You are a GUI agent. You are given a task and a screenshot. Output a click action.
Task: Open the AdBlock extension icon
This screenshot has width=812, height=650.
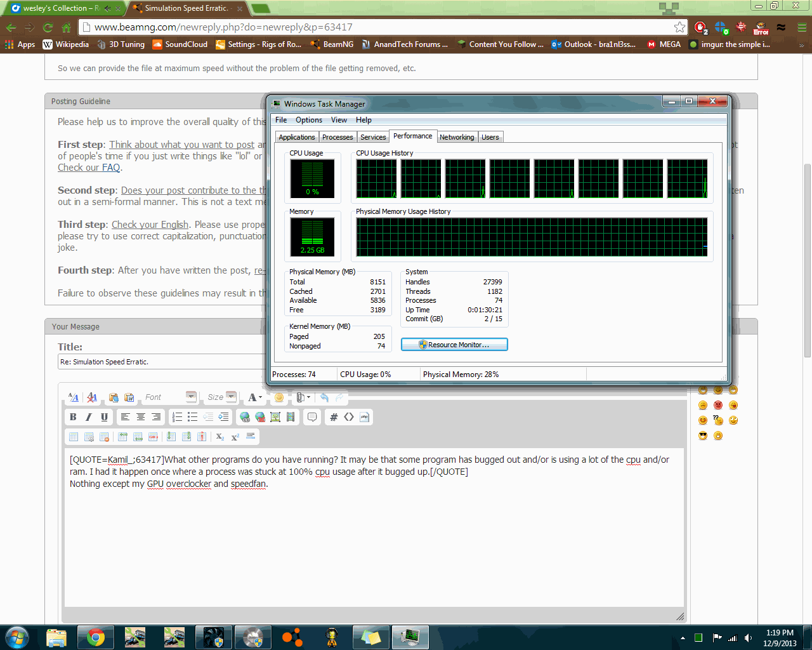pyautogui.click(x=700, y=27)
